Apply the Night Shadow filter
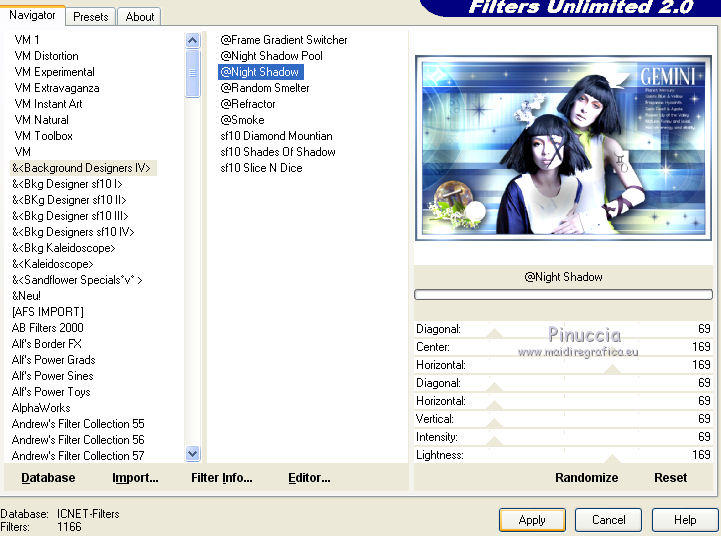 pos(532,520)
